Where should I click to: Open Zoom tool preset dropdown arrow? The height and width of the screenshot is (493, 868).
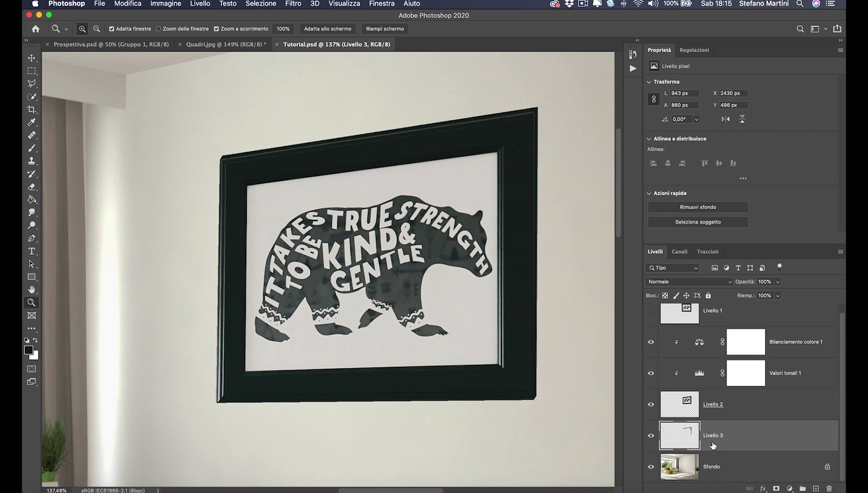66,29
